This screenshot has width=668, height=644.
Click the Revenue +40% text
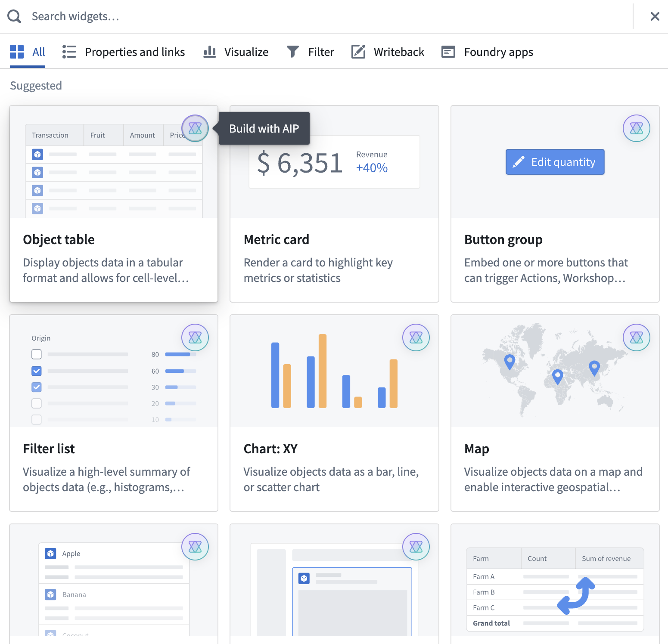pos(372,162)
